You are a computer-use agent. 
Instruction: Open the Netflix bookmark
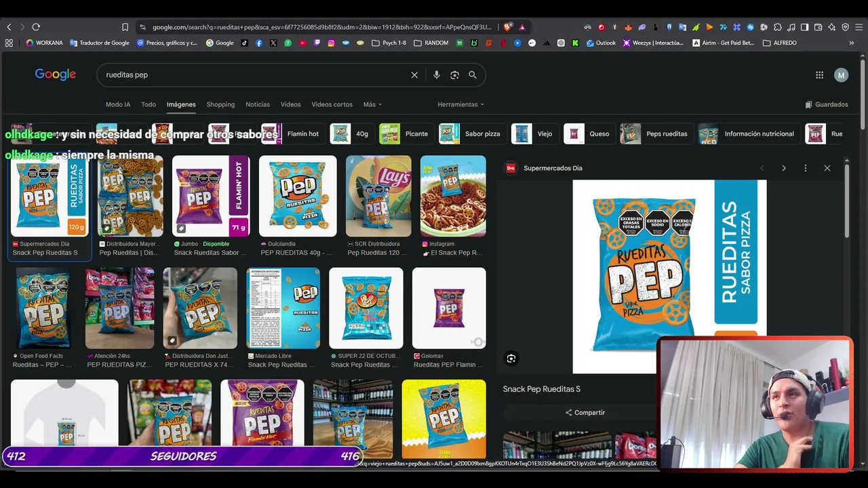pos(502,43)
